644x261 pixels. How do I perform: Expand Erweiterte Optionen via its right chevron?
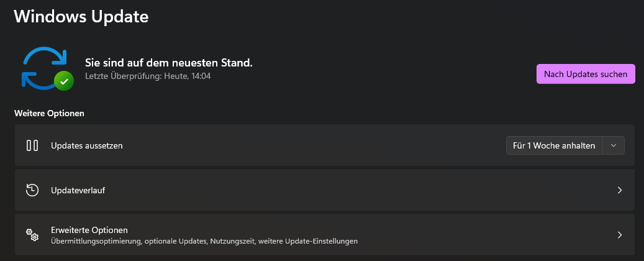(x=619, y=235)
